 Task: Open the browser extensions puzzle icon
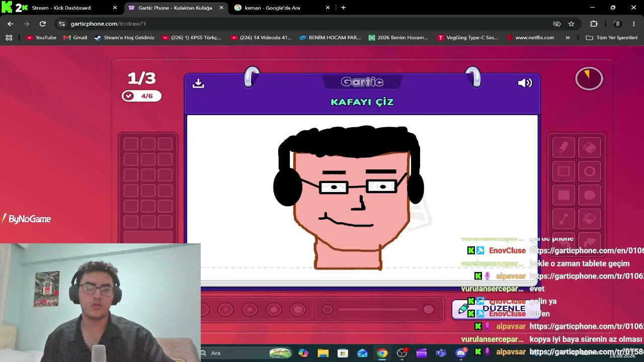[594, 24]
